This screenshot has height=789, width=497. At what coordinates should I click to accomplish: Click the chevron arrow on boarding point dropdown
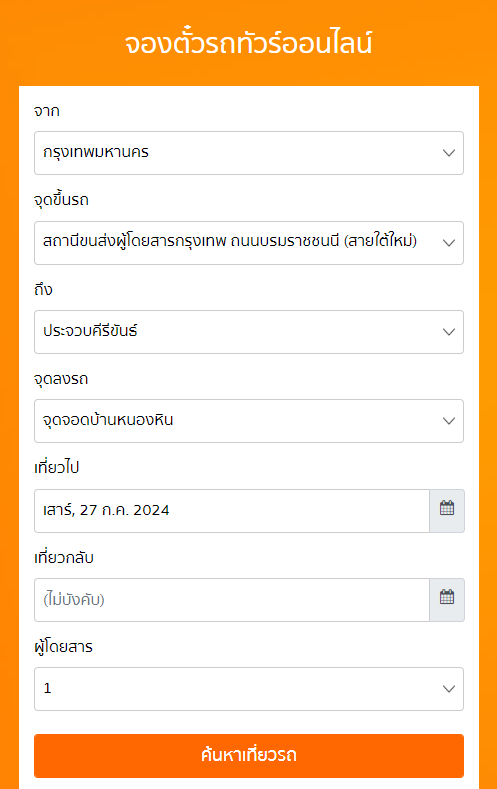[x=449, y=243]
